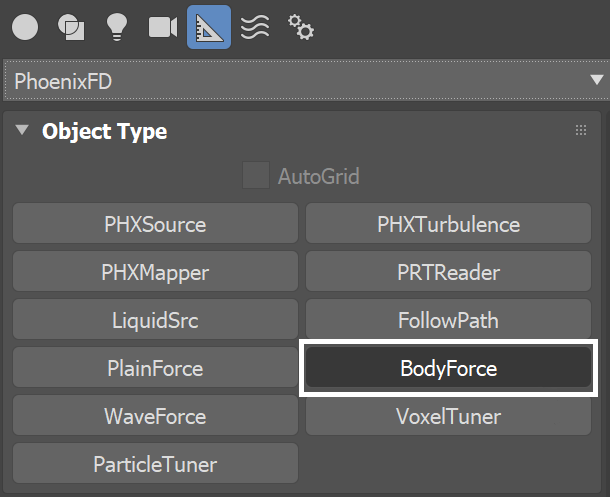Choose the FollowPath object type
The width and height of the screenshot is (610, 497).
click(449, 320)
